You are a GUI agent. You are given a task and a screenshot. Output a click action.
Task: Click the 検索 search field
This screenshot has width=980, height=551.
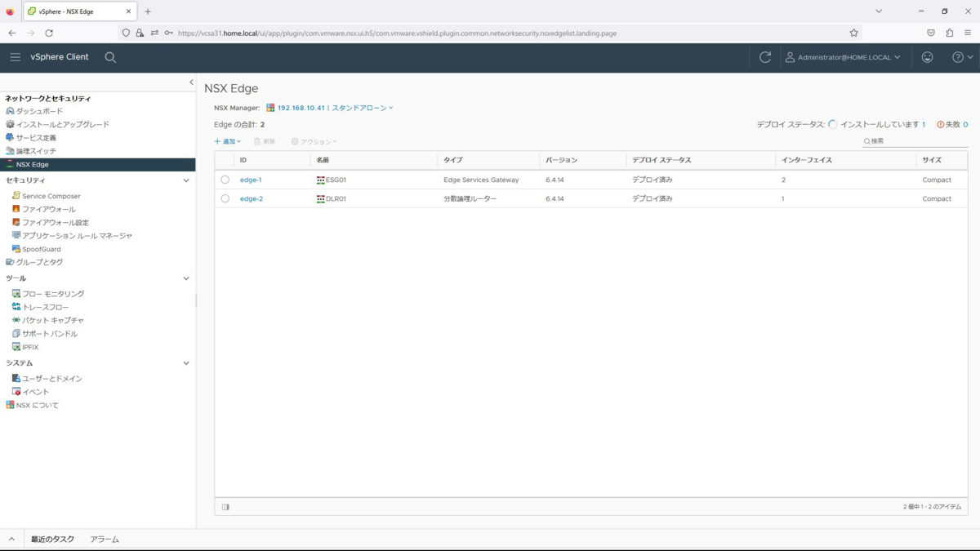click(x=915, y=141)
